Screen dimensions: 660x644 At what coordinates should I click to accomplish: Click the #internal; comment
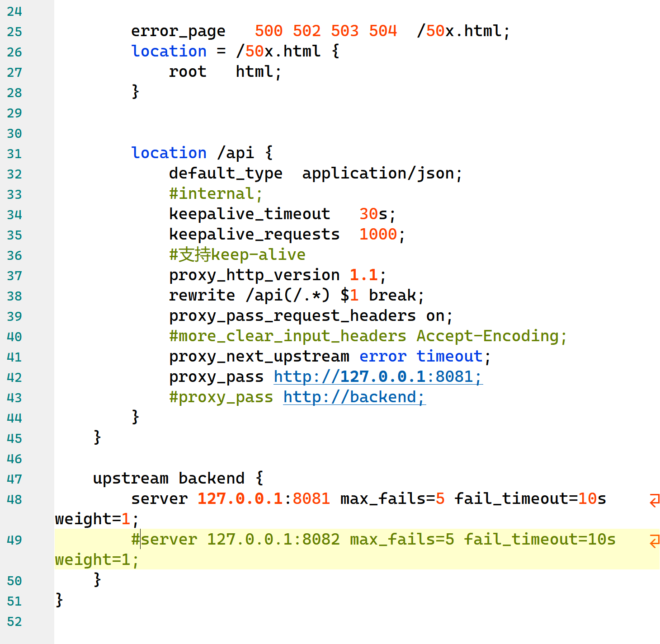(216, 194)
